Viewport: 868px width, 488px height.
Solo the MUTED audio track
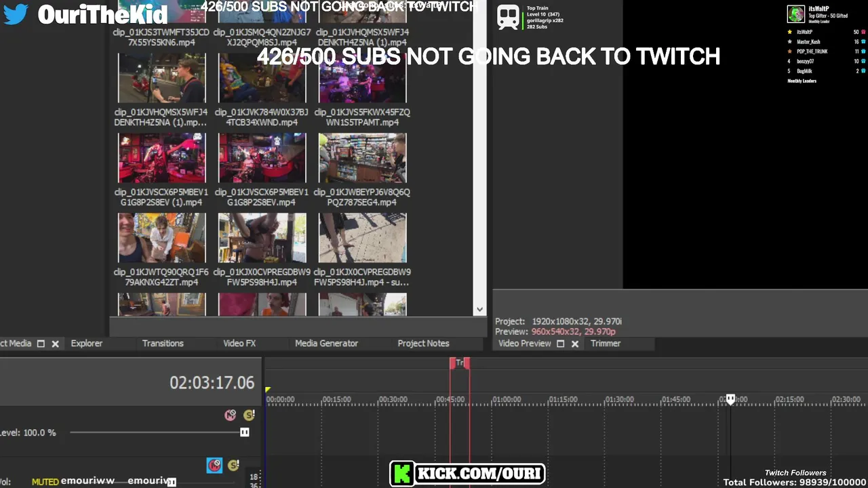233,465
